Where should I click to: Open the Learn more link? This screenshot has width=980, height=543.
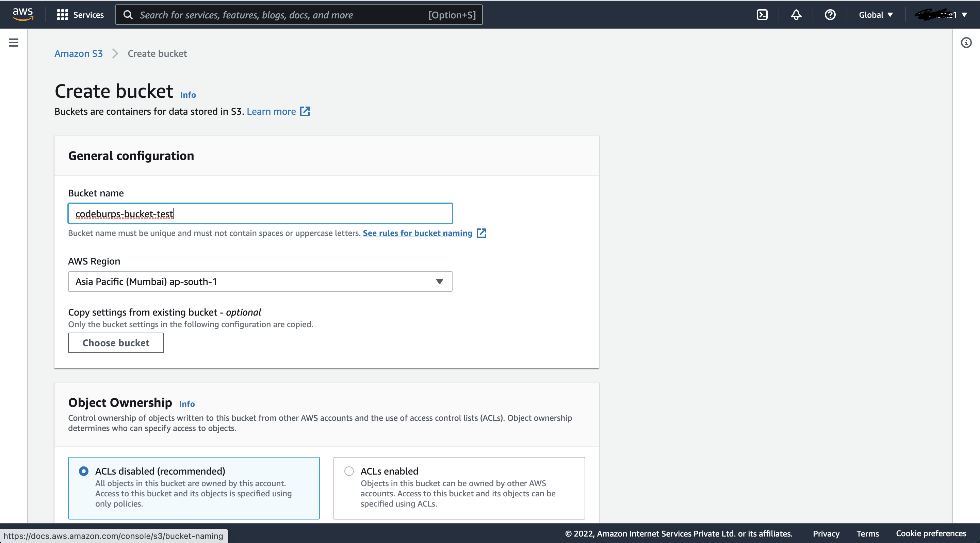271,111
